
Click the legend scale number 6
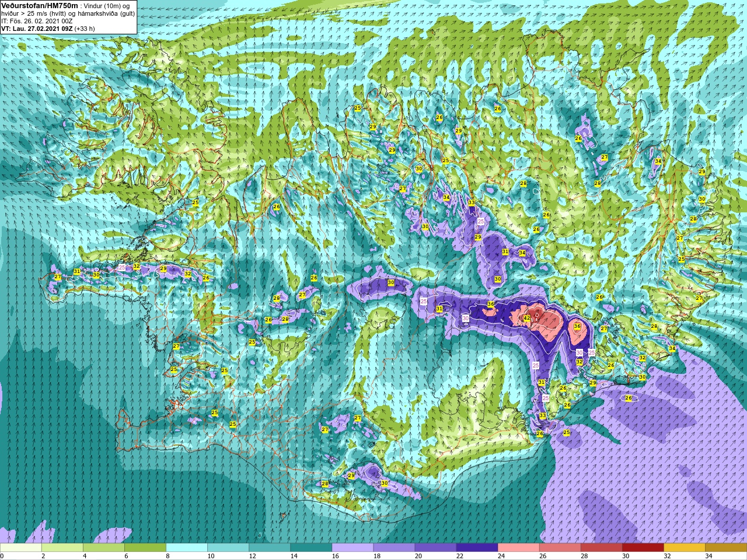pyautogui.click(x=125, y=556)
